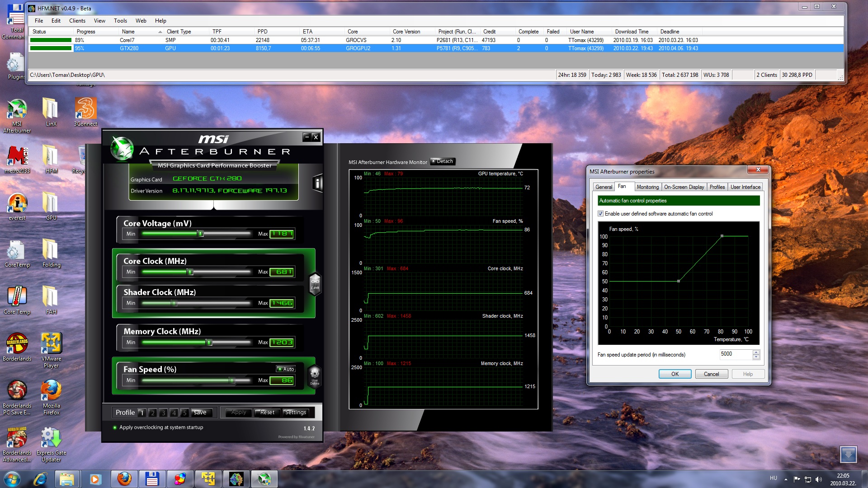The width and height of the screenshot is (868, 488).
Task: Open User Interface tab
Action: click(x=745, y=187)
